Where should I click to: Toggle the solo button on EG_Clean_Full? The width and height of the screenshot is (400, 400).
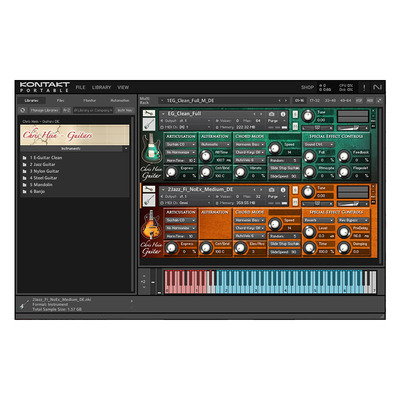(295, 114)
